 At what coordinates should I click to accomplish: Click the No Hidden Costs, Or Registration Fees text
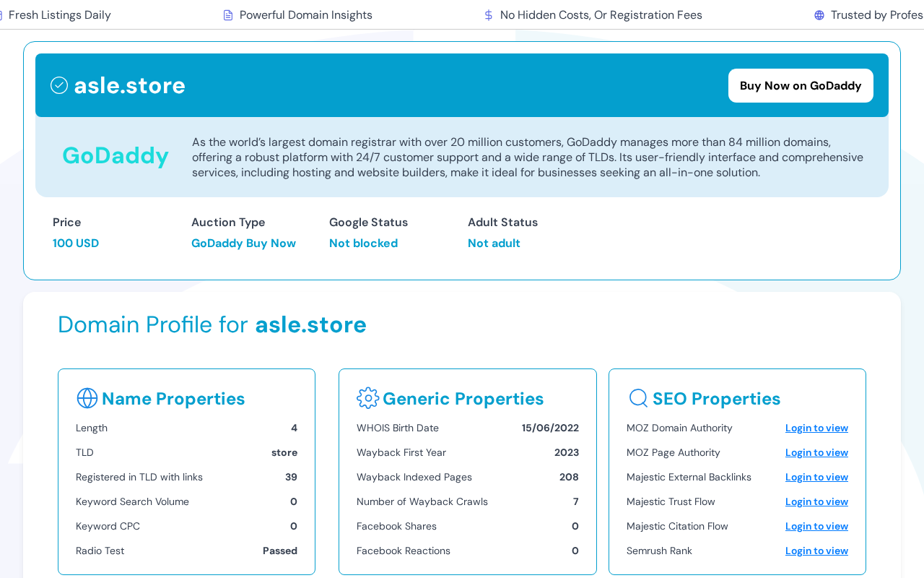601,15
